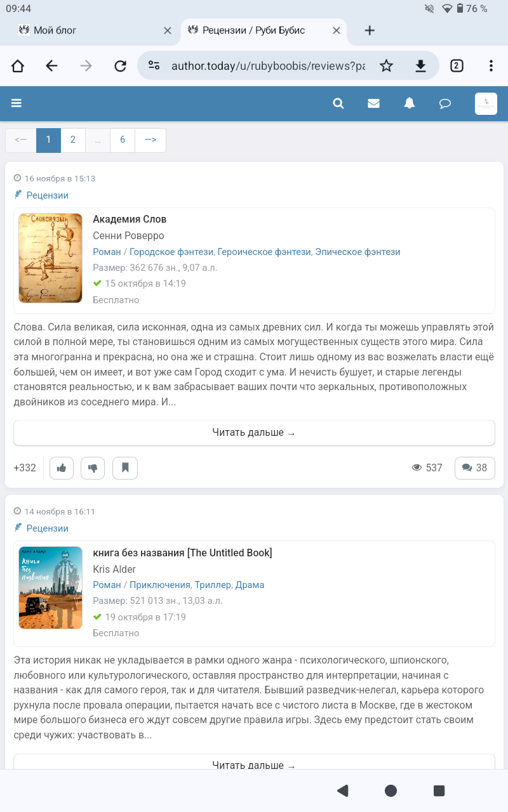508x812 pixels.
Task: Bookmark this page with star icon
Action: [386, 66]
